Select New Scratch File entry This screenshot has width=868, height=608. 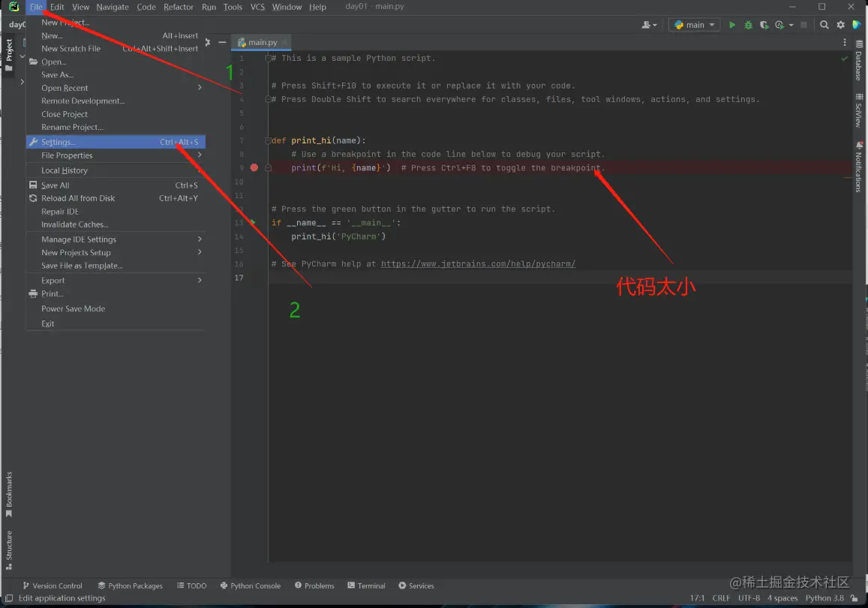point(116,49)
